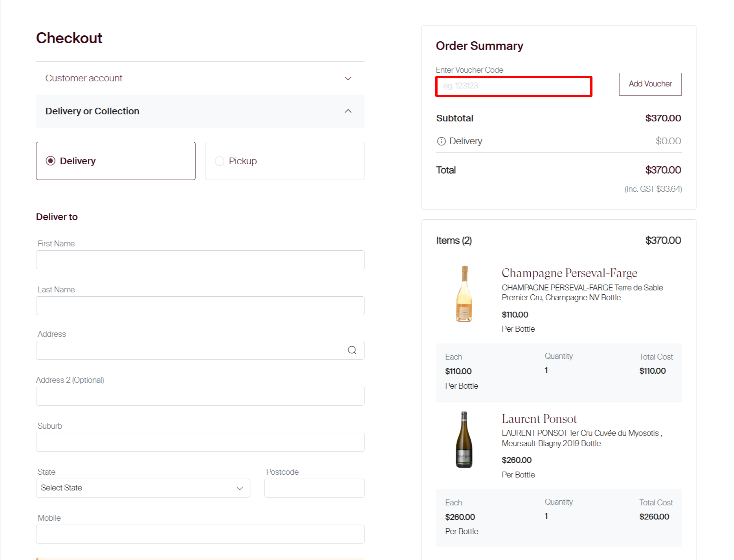Click the info icon next to Delivery cost
The image size is (734, 560).
(x=441, y=141)
